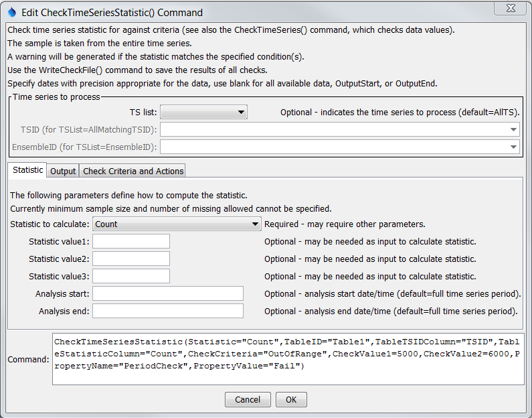Click "Currently minimum sample size" note line
The width and height of the screenshot is (532, 418).
(171, 208)
